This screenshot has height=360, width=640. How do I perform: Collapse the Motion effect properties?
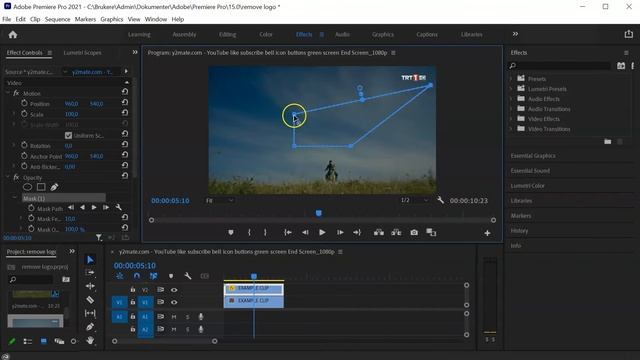[8, 93]
